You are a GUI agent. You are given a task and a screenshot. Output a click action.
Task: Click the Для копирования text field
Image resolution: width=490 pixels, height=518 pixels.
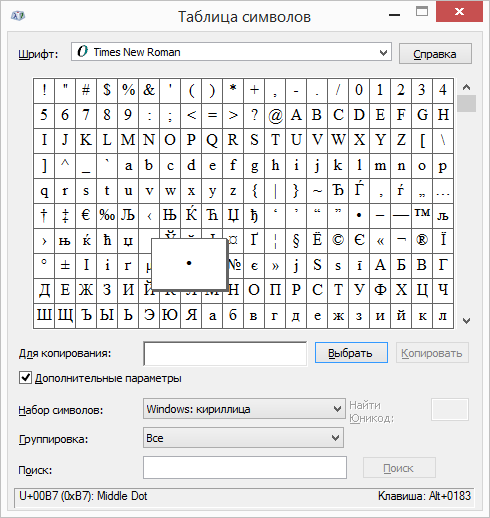tap(225, 353)
